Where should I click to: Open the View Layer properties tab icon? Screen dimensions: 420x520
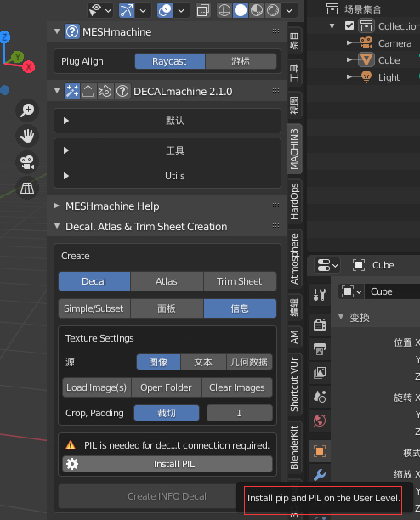320,373
